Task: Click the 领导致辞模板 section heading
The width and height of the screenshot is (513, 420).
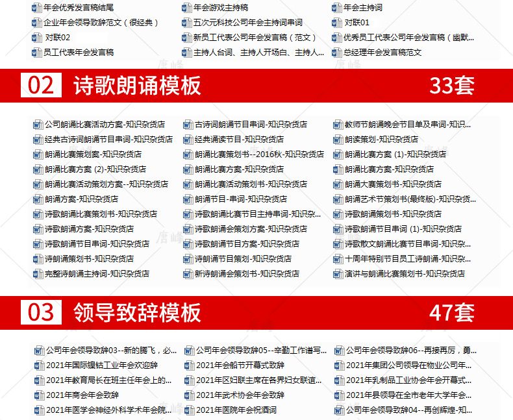Action: 137,313
